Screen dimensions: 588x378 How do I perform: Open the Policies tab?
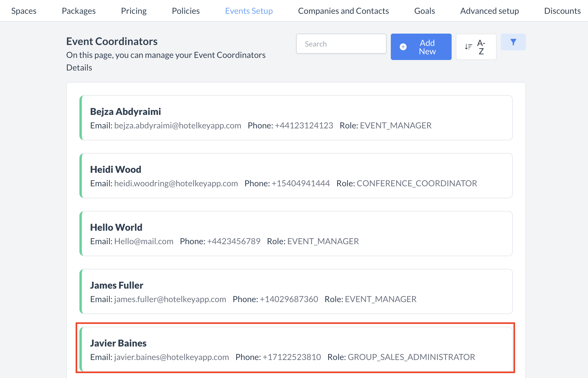tap(186, 10)
